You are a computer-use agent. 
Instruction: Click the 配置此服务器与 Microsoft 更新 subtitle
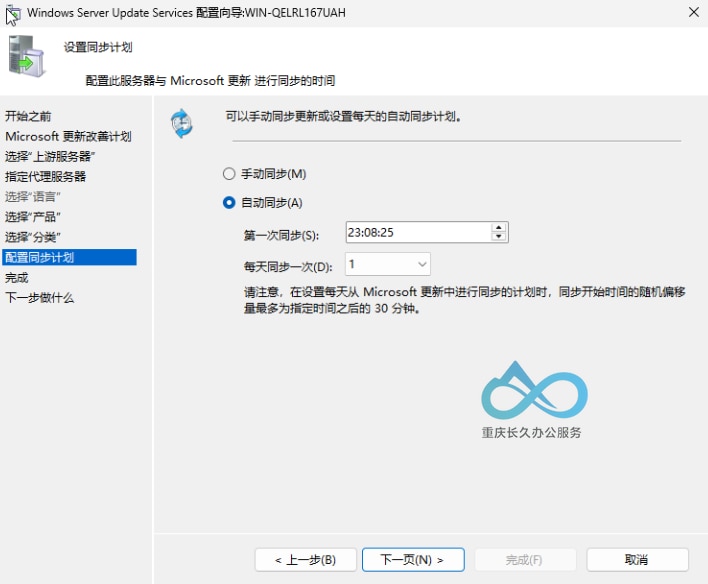[x=210, y=81]
